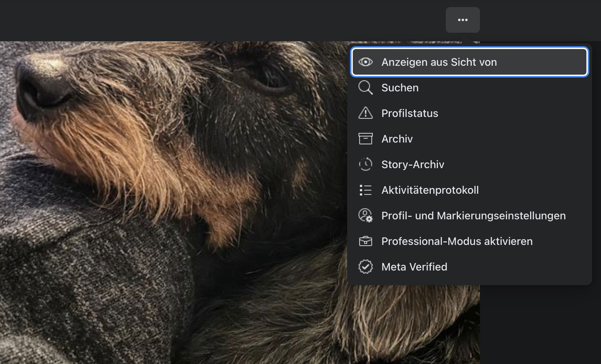601x364 pixels.
Task: Select "Anzeigen aus Sicht von" text
Action: [x=439, y=62]
